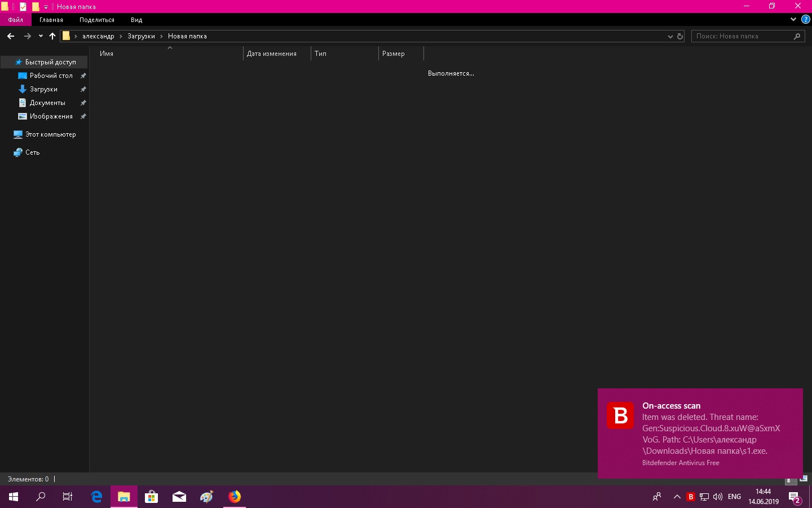Switch to large icons view mode
Viewport: 812px width, 508px height.
coord(804,479)
